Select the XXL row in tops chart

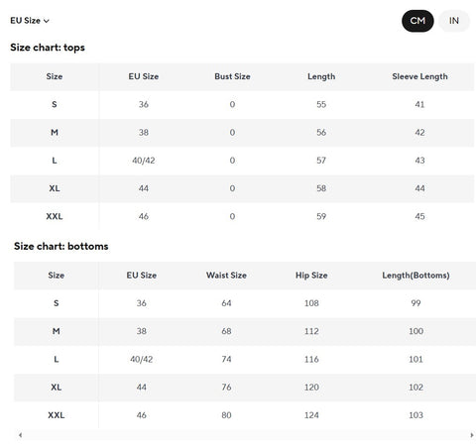(x=242, y=216)
